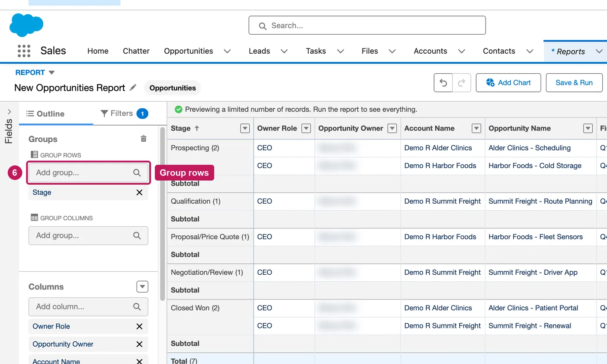Click the Salesforce cloud logo
Image resolution: width=607 pixels, height=364 pixels.
[26, 25]
